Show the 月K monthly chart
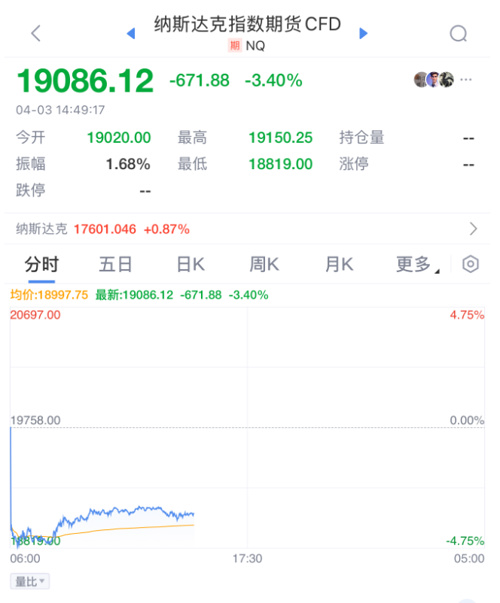The width and height of the screenshot is (500, 603). point(339,265)
